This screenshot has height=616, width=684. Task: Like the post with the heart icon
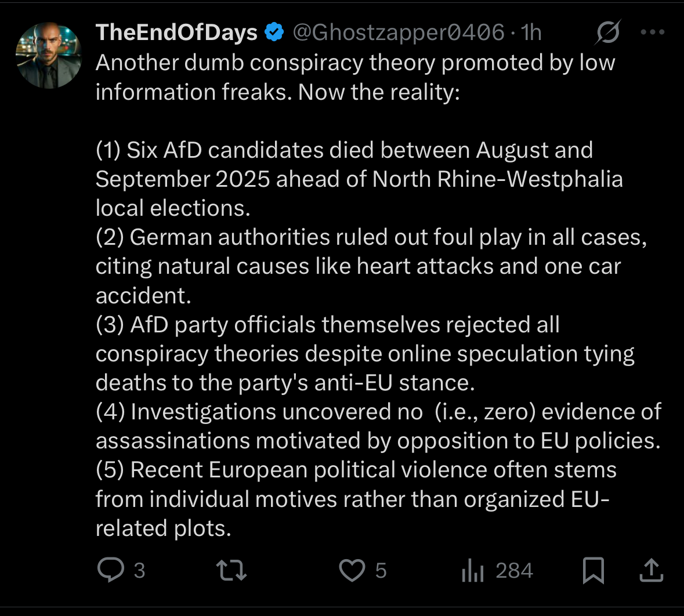pyautogui.click(x=352, y=570)
